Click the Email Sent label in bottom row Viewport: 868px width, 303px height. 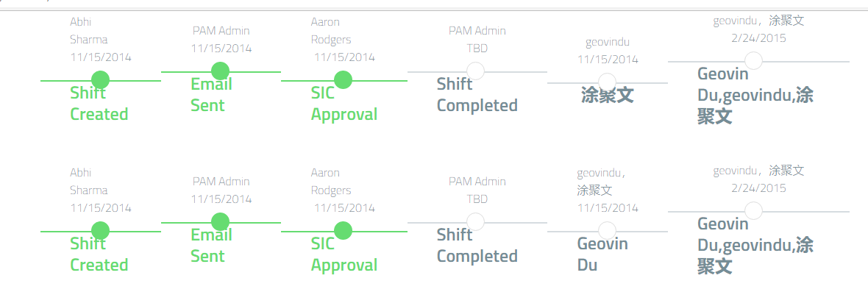pyautogui.click(x=211, y=246)
